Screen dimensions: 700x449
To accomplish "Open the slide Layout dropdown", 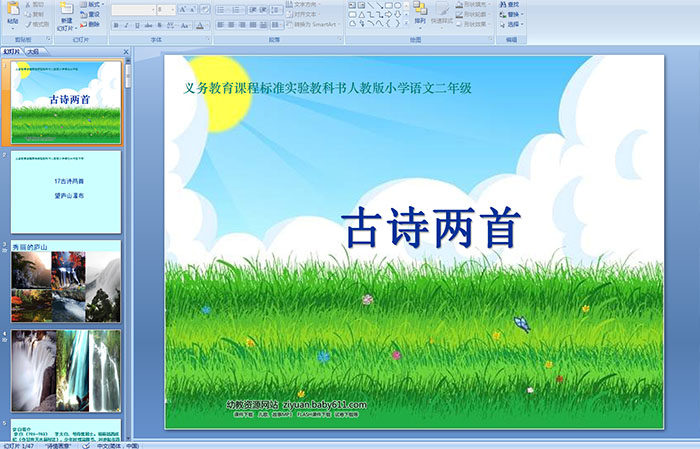I will click(x=92, y=4).
